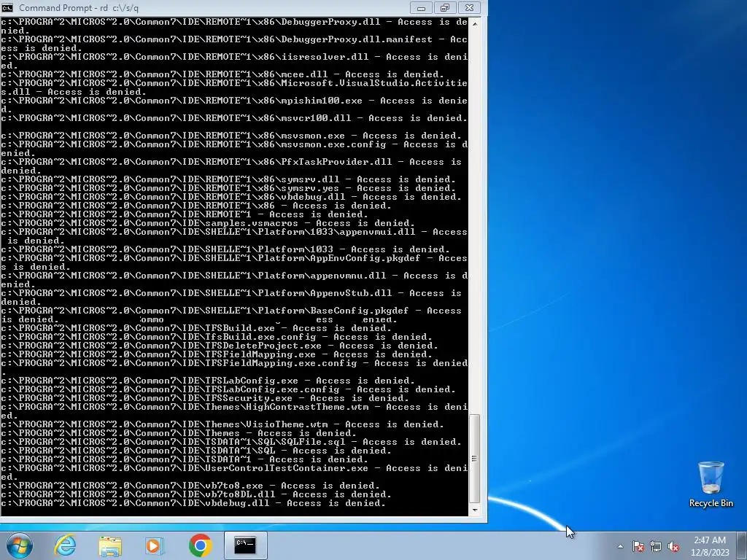
Task: Click the VisioTheme.wtm access denied line
Action: [x=222, y=424]
